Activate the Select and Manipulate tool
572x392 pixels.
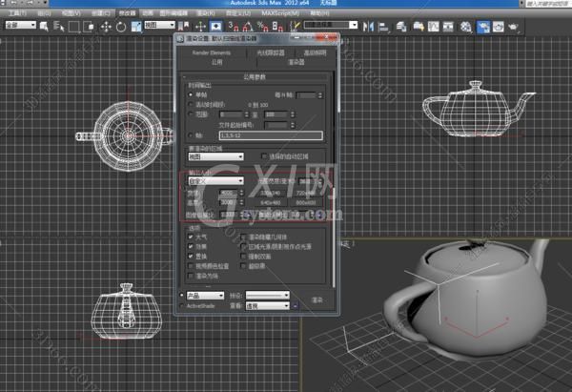click(200, 27)
